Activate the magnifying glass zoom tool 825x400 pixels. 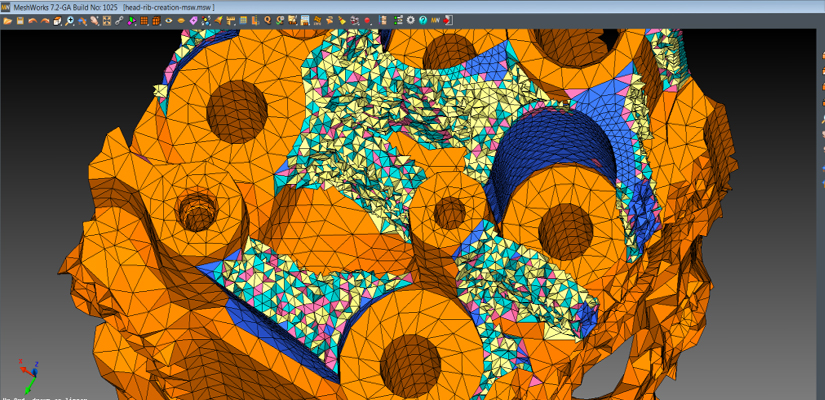(69, 20)
